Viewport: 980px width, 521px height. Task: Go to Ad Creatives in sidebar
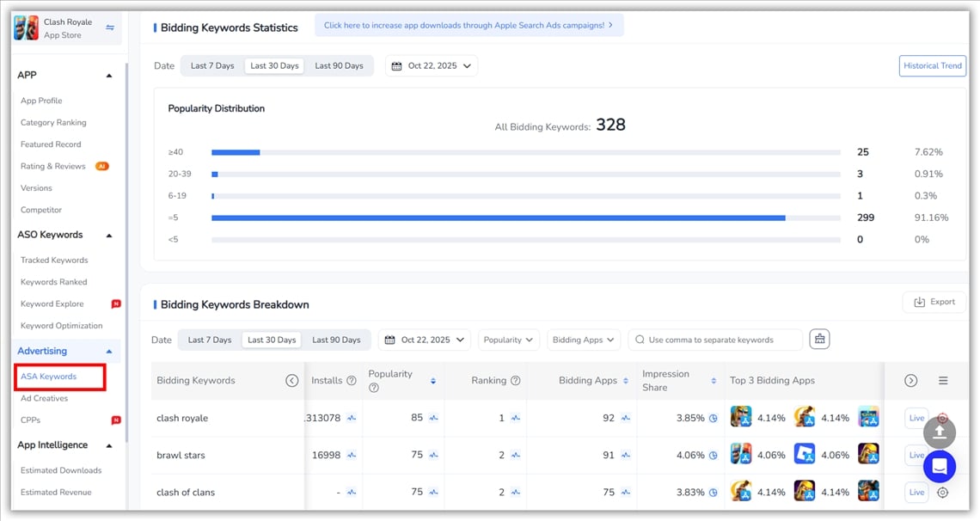[45, 398]
